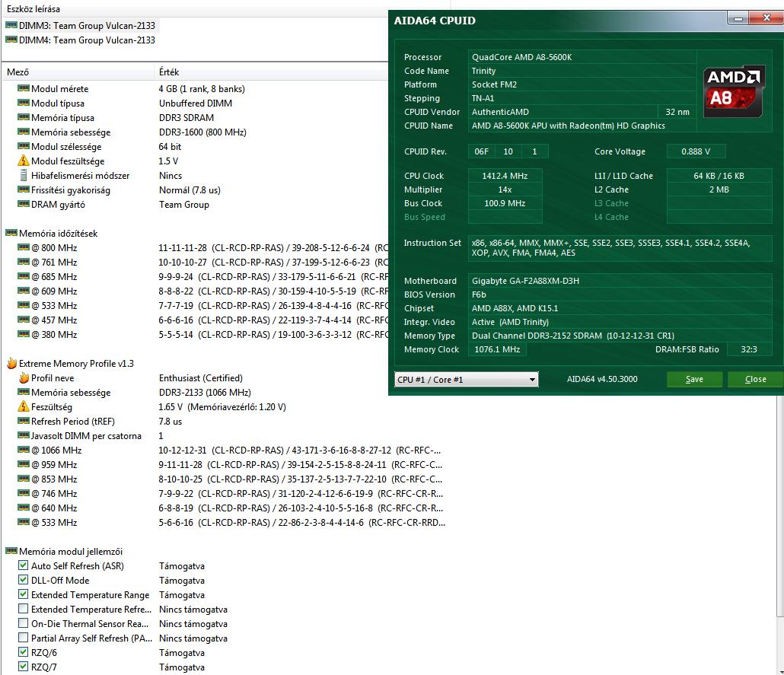Open CPU #1 / Core #1 dropdown

coord(466,380)
